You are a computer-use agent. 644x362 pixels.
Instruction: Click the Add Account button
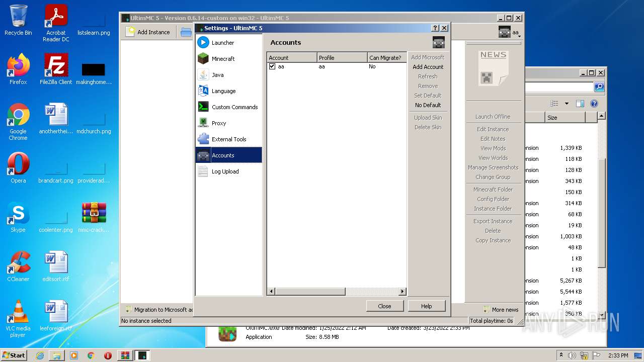(x=428, y=67)
